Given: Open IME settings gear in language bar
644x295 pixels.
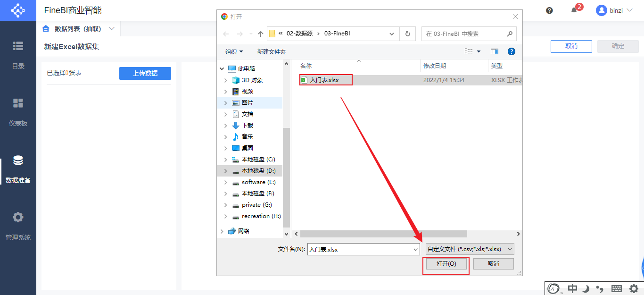Looking at the screenshot, I should coord(634,288).
